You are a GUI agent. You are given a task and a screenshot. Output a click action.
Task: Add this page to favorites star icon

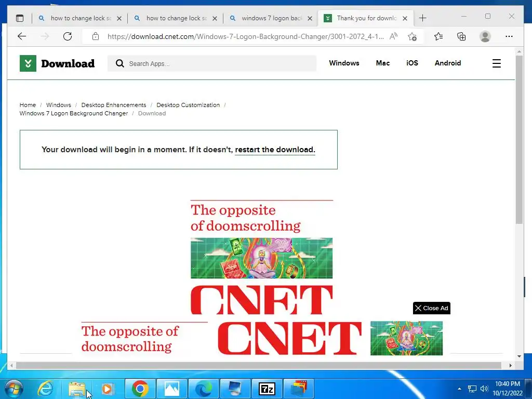412,36
